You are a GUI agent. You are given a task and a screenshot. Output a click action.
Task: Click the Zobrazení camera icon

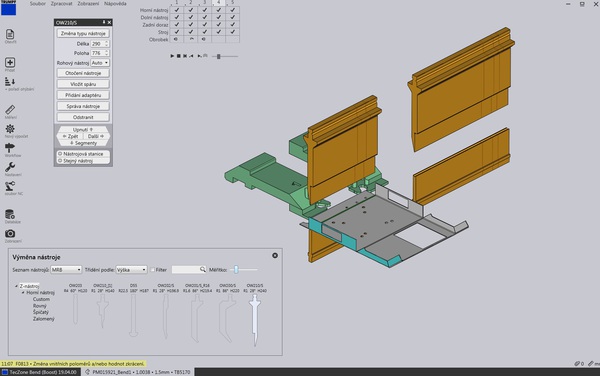pyautogui.click(x=10, y=233)
